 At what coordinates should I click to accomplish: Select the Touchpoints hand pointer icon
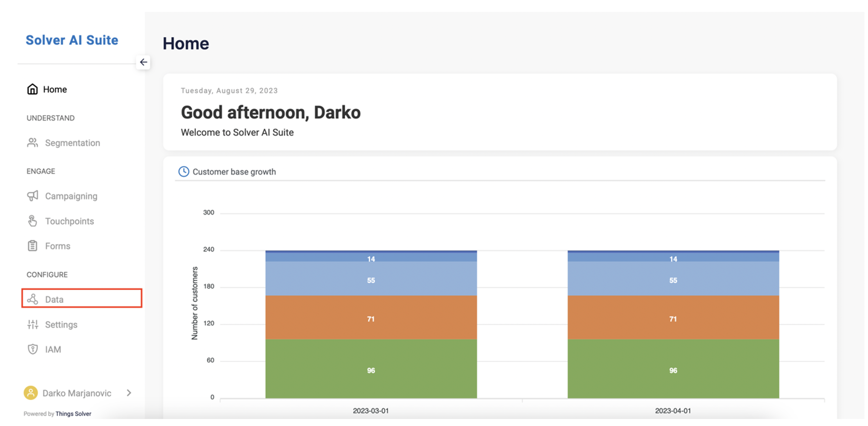click(32, 221)
